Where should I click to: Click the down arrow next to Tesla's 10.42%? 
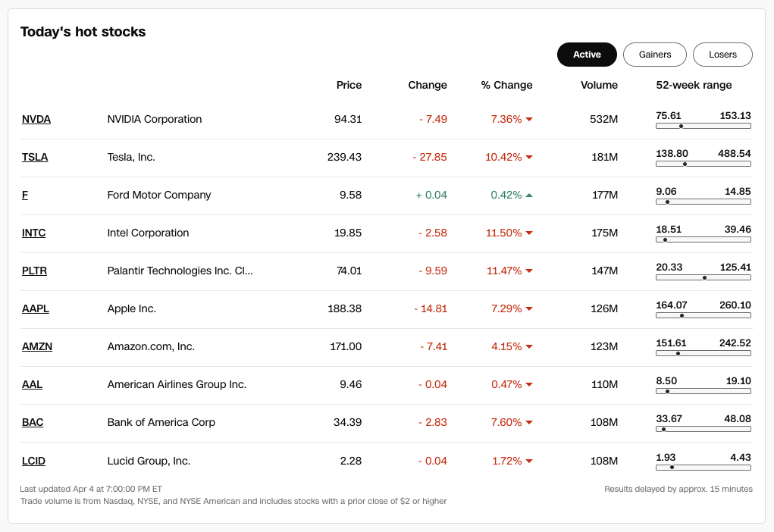(529, 158)
